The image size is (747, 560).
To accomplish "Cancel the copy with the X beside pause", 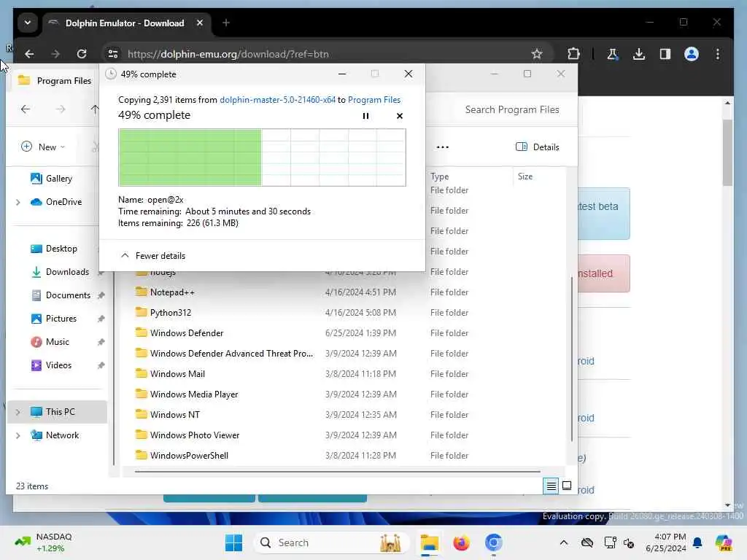I will (399, 116).
